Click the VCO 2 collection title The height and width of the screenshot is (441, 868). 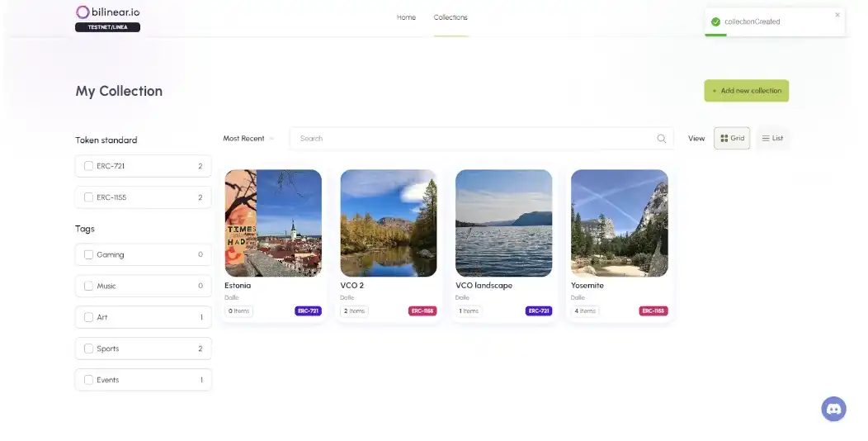351,285
